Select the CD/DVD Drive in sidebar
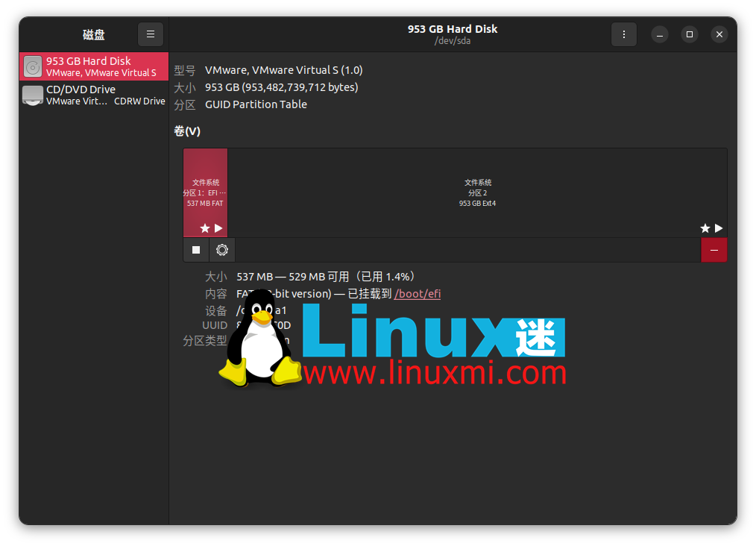 pyautogui.click(x=93, y=95)
